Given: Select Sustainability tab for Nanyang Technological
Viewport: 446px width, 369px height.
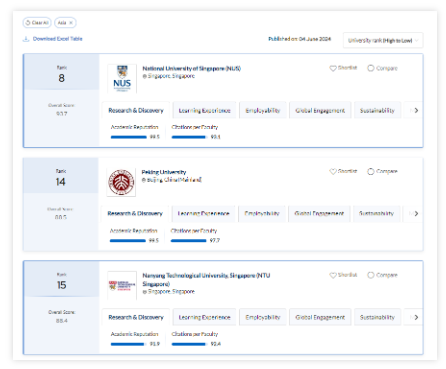Looking at the screenshot, I should coord(377,317).
